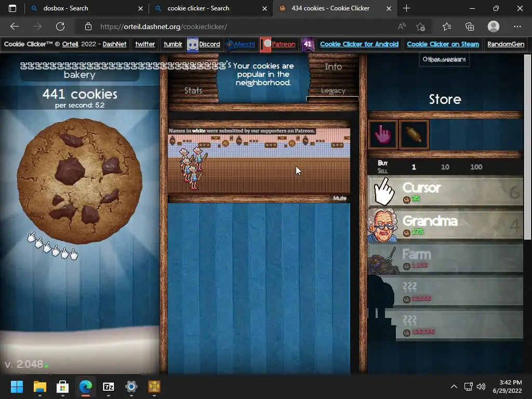Open the Stats panel
Viewport: 532px width, 399px height.
click(x=193, y=90)
